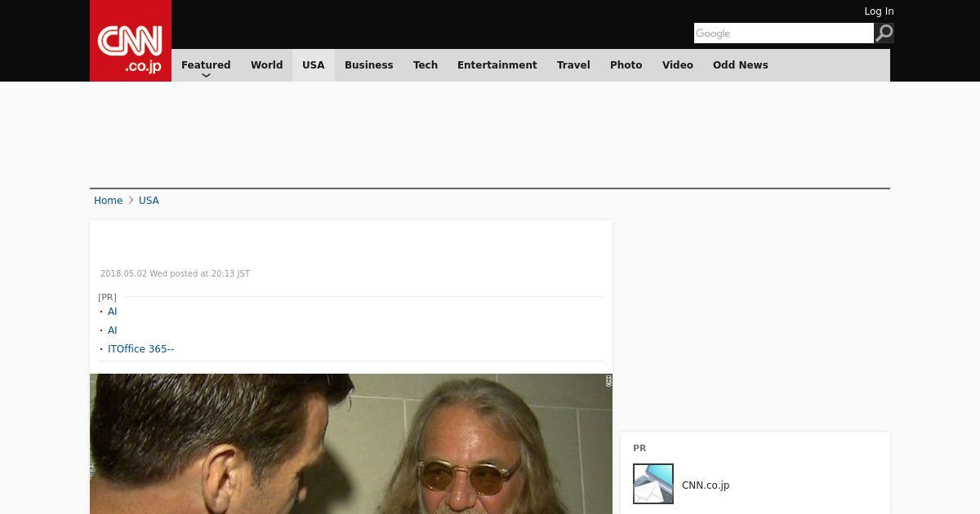Open the Tech menu item

[425, 65]
